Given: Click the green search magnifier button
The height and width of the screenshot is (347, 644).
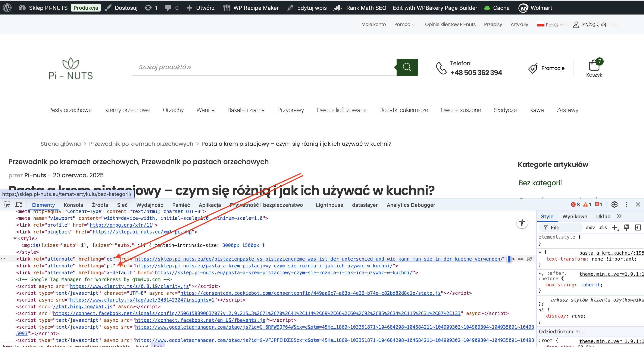Looking at the screenshot, I should point(407,67).
